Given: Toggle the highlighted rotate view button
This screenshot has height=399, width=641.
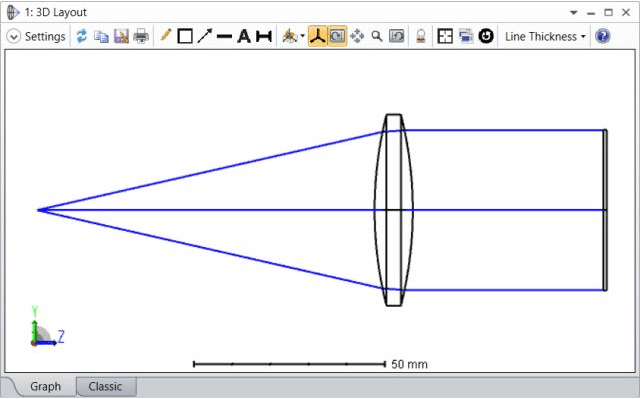Looking at the screenshot, I should tap(337, 36).
